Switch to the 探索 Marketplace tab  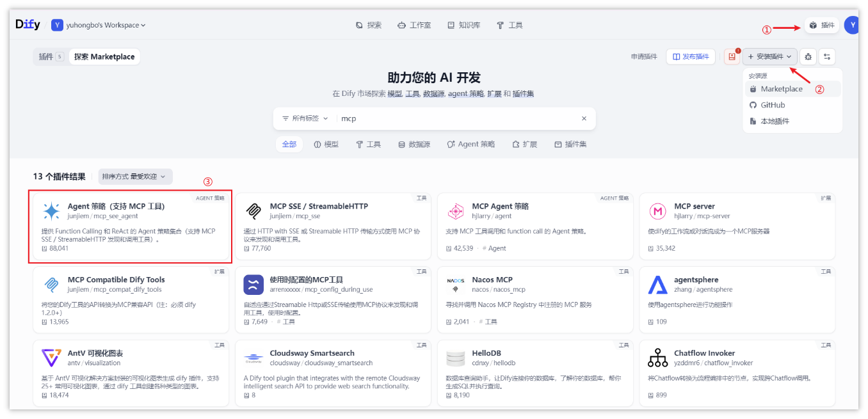[x=104, y=56]
